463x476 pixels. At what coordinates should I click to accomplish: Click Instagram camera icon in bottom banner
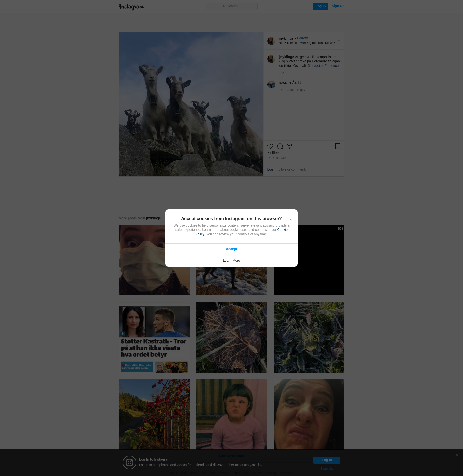click(x=129, y=463)
